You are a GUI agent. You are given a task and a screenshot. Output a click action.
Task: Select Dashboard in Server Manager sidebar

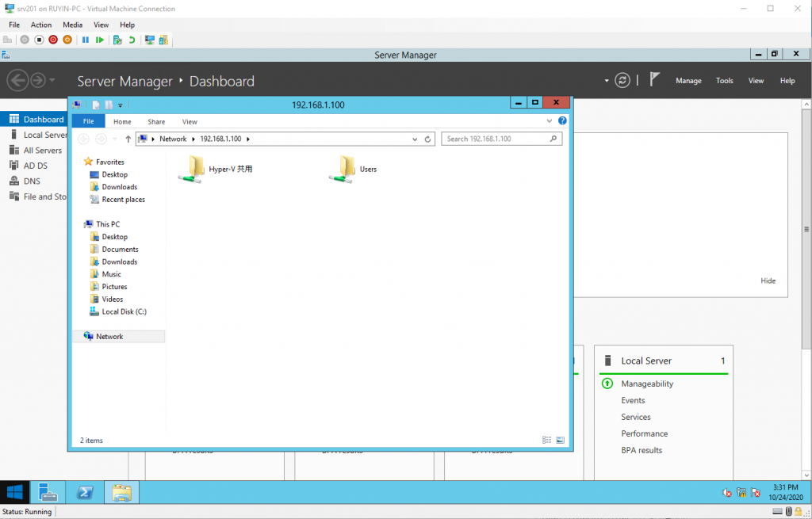coord(34,119)
